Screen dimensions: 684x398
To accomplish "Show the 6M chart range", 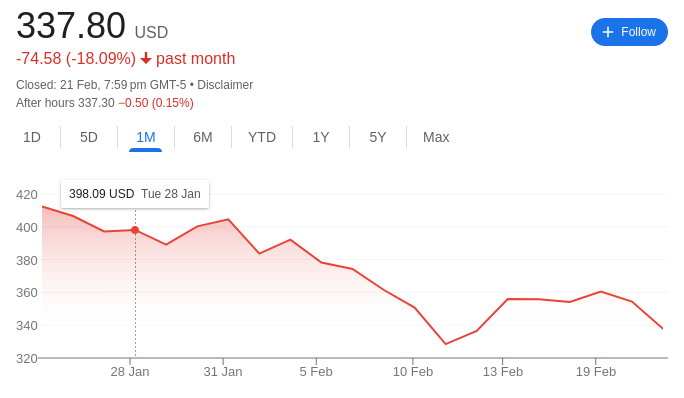I will (203, 137).
